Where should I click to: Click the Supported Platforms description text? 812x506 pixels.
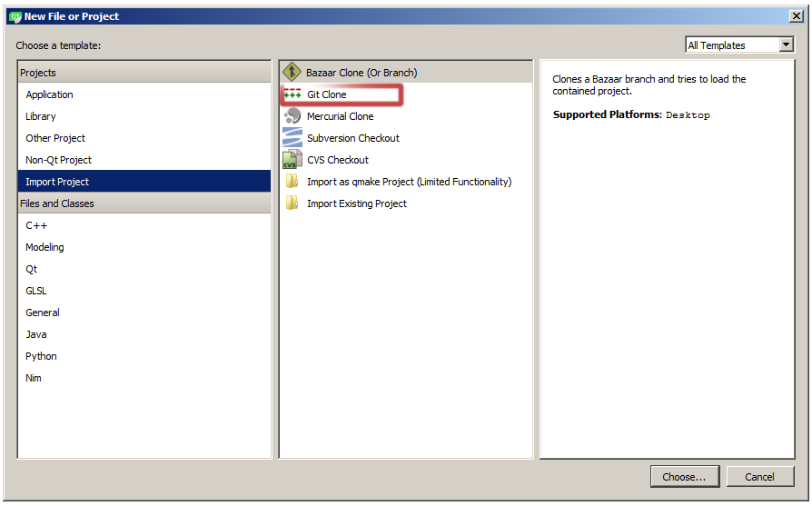[x=631, y=114]
